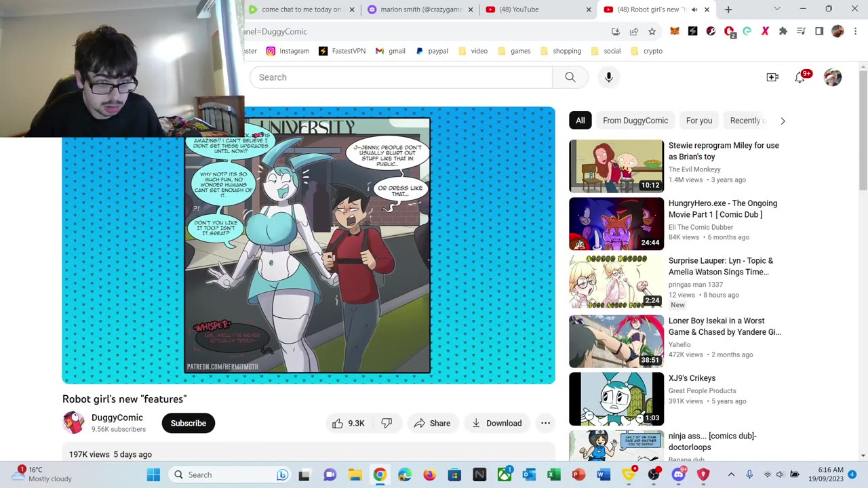Open the red extension with badge 2
Viewport: 868px width, 488px height.
(729, 31)
